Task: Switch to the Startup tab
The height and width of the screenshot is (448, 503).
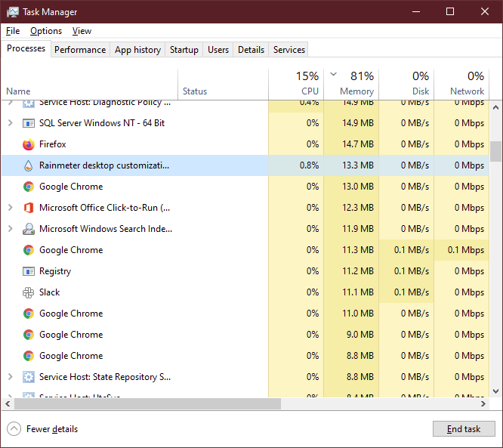Action: click(184, 50)
